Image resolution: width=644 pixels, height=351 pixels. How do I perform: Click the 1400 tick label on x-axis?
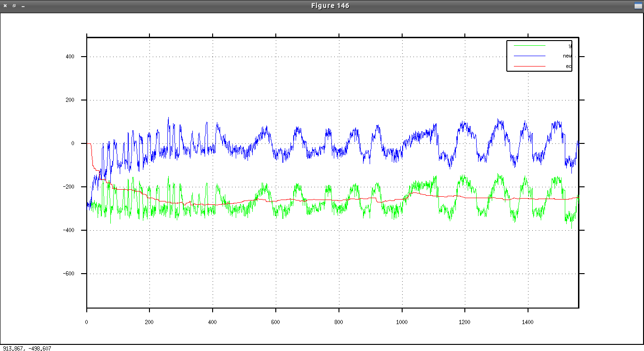coord(528,322)
